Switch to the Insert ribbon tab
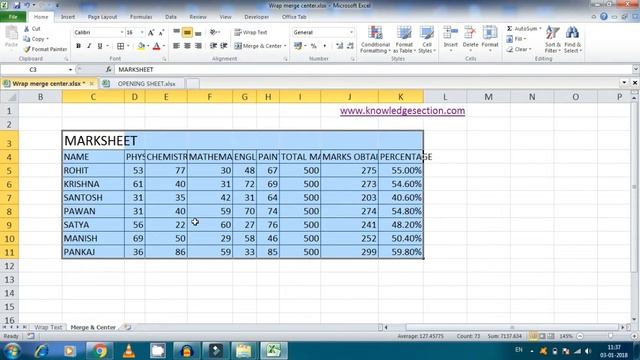Image resolution: width=640 pixels, height=360 pixels. point(68,17)
